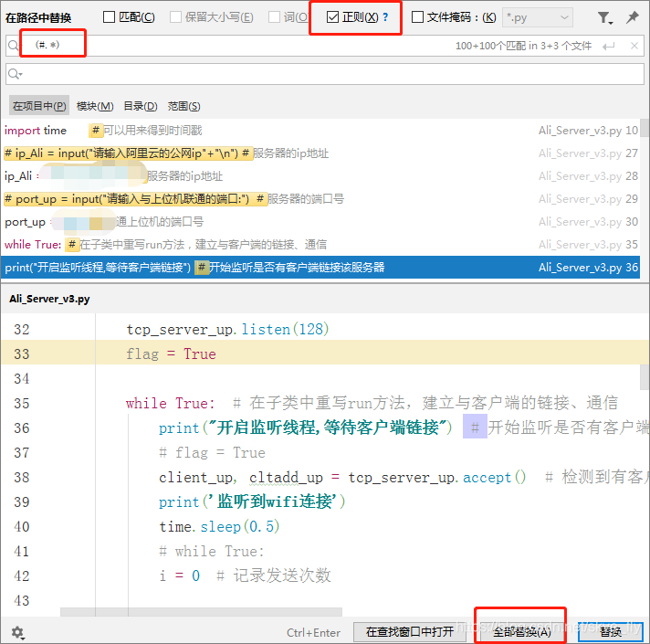
Task: Toggle the 匹配(C) match case checkbox
Action: pyautogui.click(x=109, y=17)
